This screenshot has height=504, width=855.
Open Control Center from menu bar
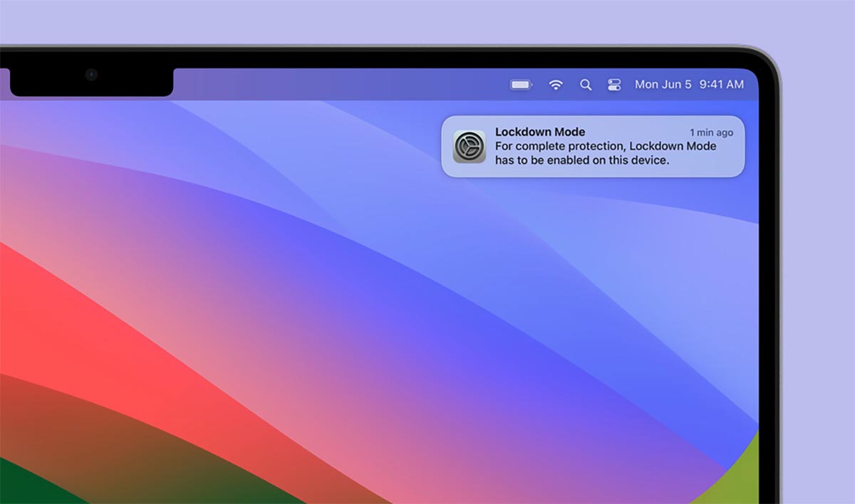click(614, 85)
